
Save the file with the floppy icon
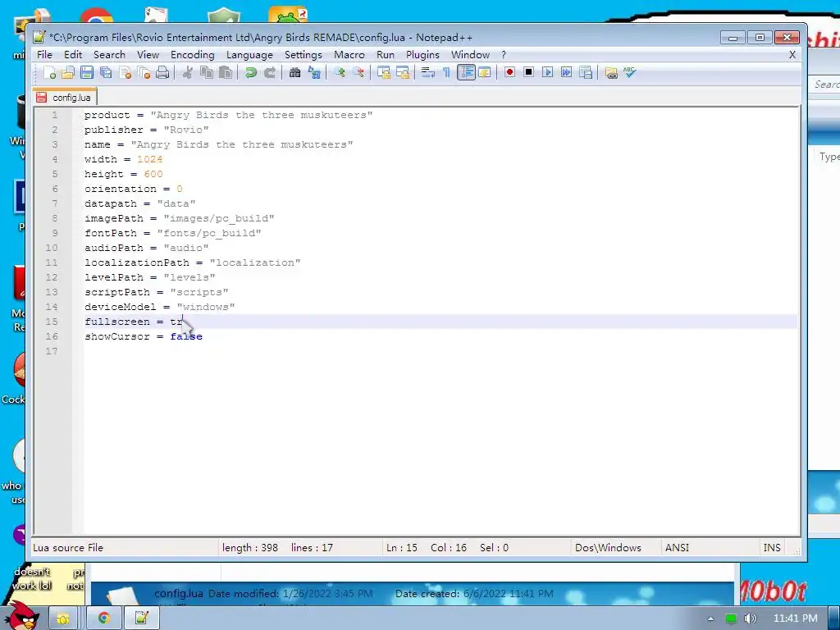click(87, 72)
